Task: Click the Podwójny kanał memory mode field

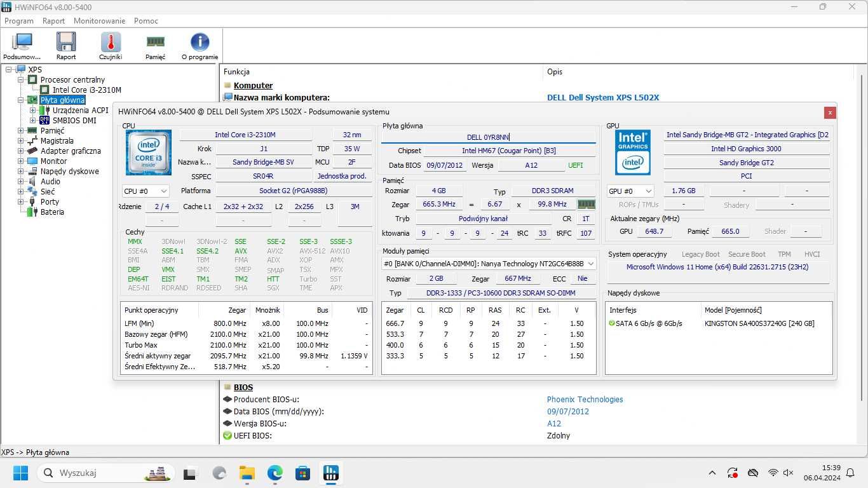Action: (x=483, y=219)
